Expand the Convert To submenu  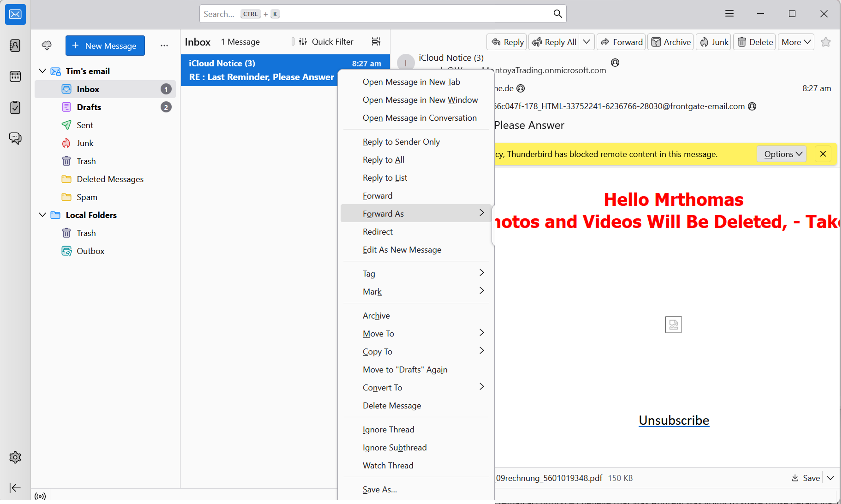[416, 387]
